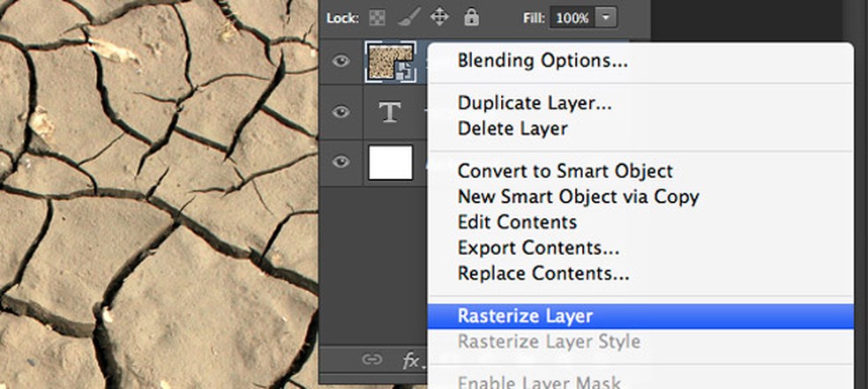Click the lock position move icon

coord(438,17)
